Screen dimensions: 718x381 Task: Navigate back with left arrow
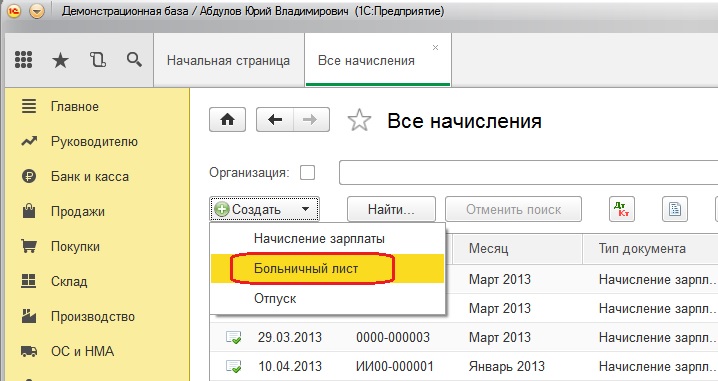pyautogui.click(x=275, y=120)
